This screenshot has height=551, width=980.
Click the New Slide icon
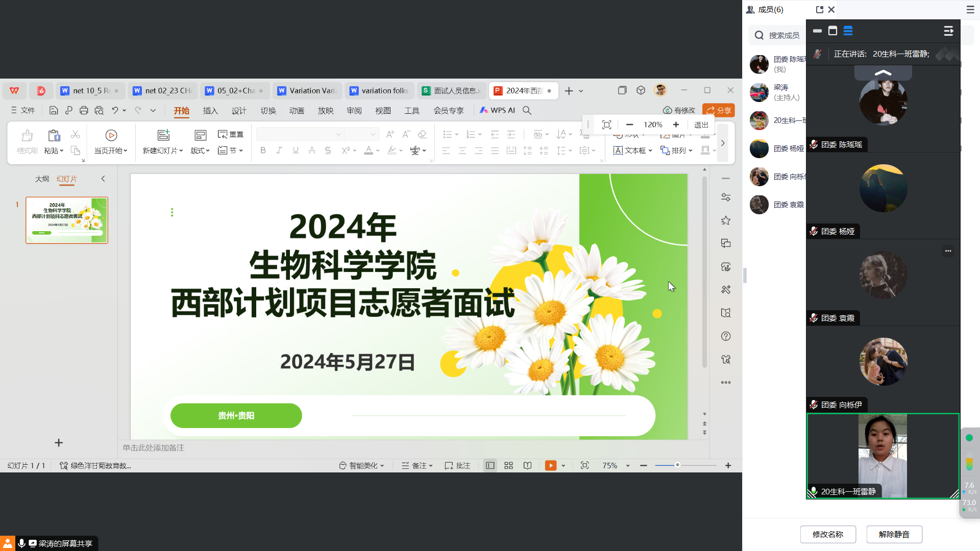pos(163,135)
